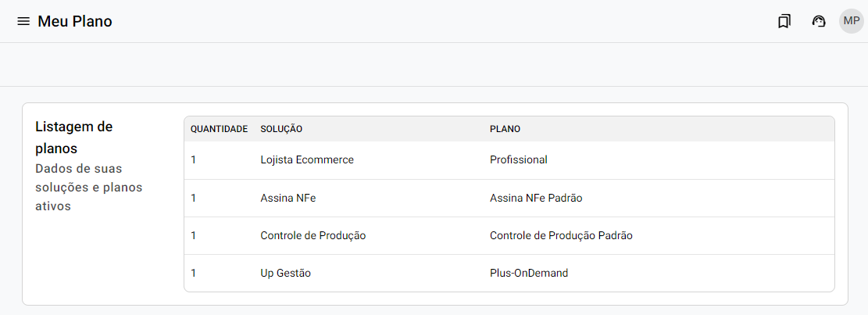868x315 pixels.
Task: Click the SOLUÇÃO column header
Action: (x=281, y=129)
